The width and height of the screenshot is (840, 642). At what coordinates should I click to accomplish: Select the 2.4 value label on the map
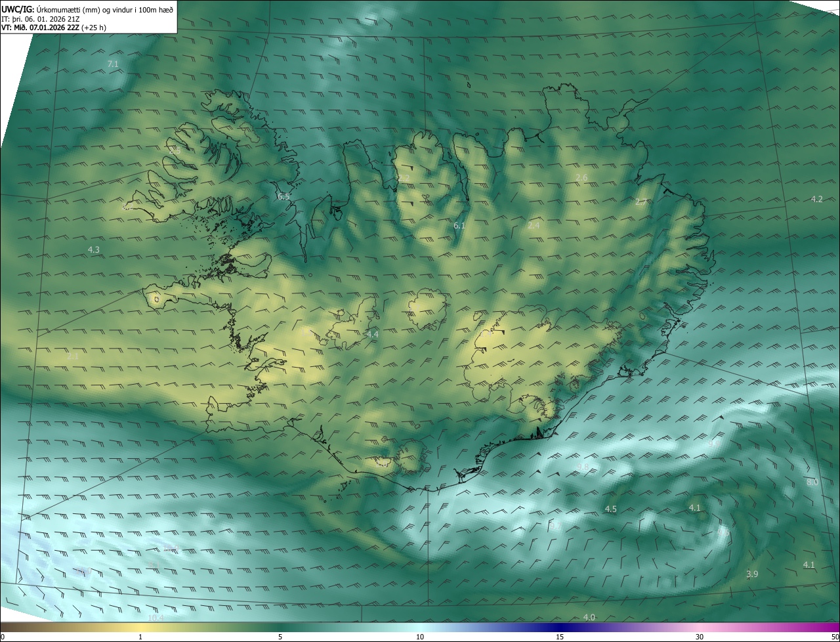[x=534, y=225]
